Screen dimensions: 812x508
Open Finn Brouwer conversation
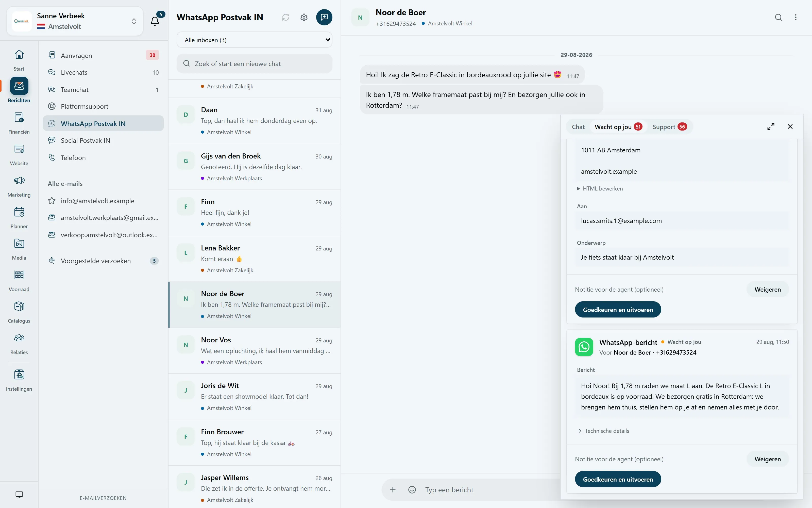coord(254,443)
